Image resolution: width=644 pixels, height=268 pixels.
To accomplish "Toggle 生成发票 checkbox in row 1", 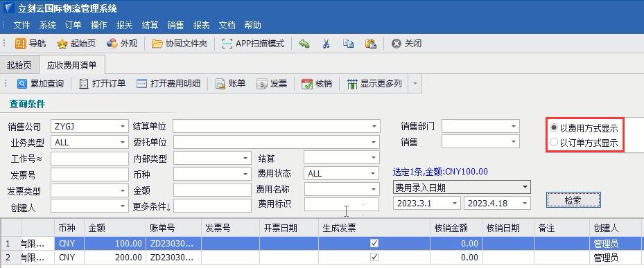I will tap(374, 243).
